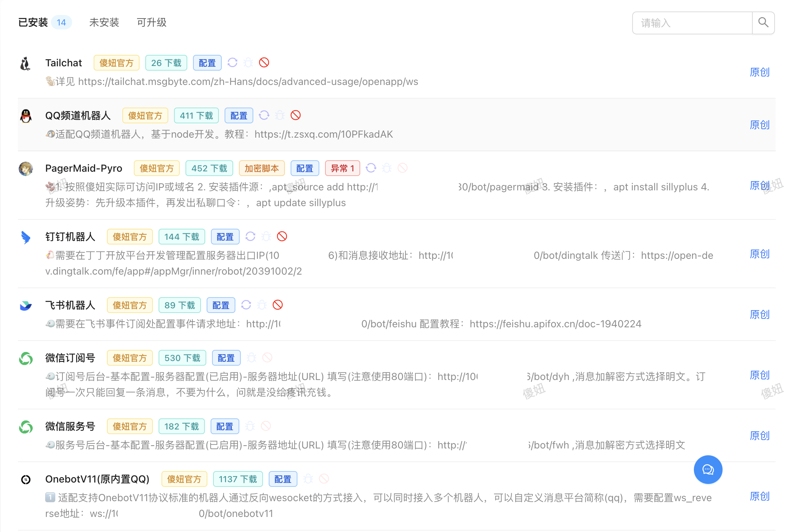Click 傻妞官方 tag on PagerMaid-Pyro
The width and height of the screenshot is (785, 532).
point(156,168)
